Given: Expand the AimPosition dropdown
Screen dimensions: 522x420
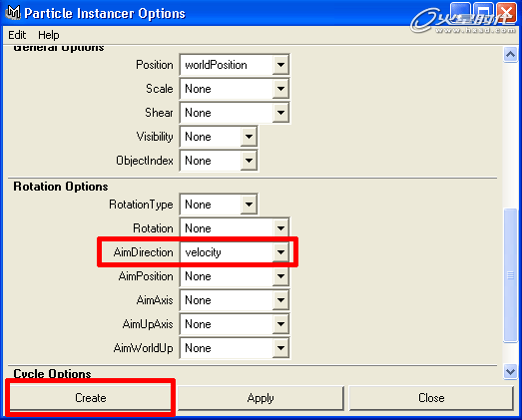Looking at the screenshot, I should pyautogui.click(x=235, y=276).
